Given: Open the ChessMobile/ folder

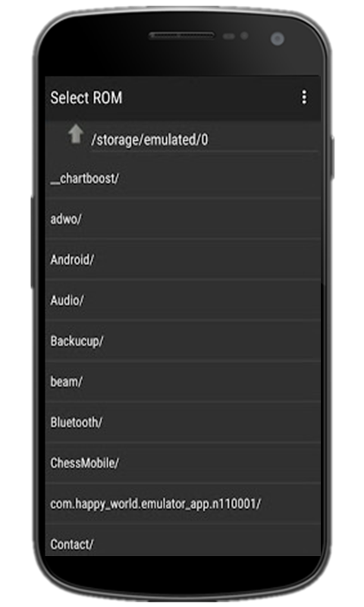Looking at the screenshot, I should [183, 463].
